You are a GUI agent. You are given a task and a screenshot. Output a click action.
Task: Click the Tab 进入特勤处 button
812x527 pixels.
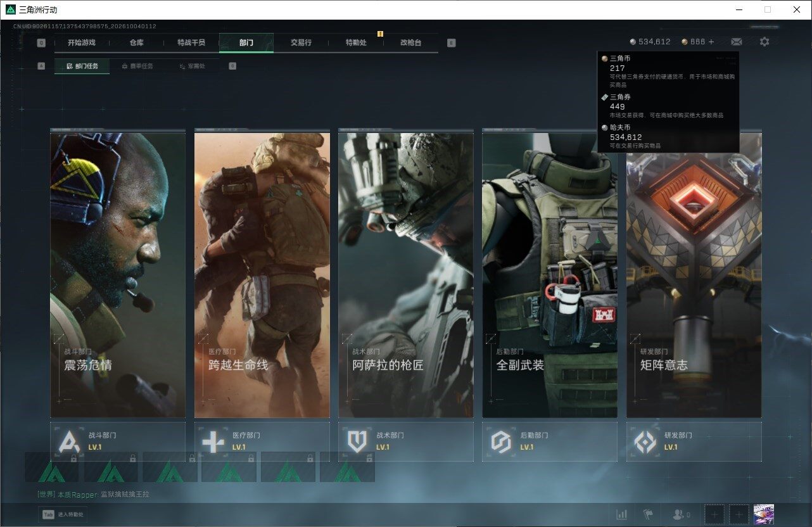(62, 514)
